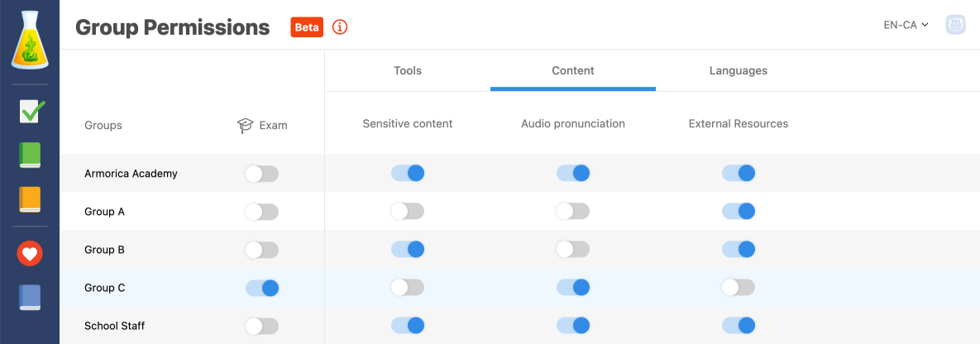
Task: Disable Exam toggle for Group C
Action: pyautogui.click(x=262, y=288)
